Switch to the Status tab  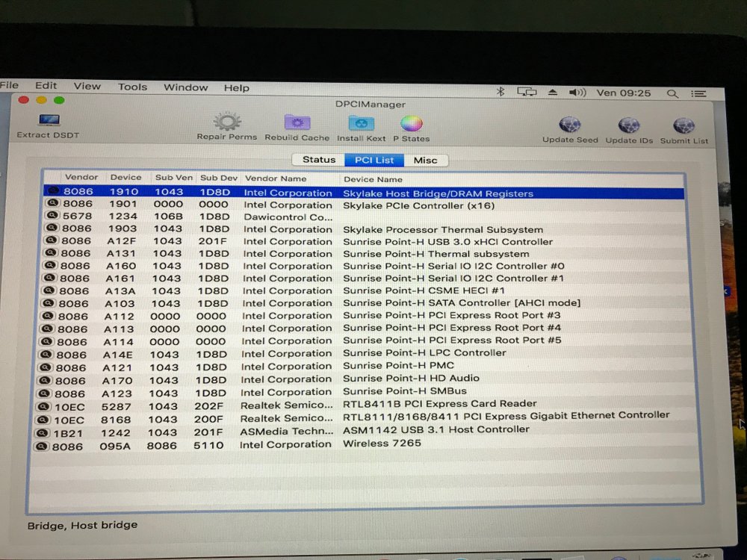pos(319,160)
